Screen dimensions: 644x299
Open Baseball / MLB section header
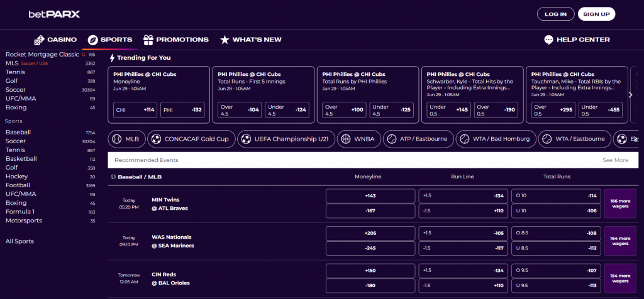(140, 177)
